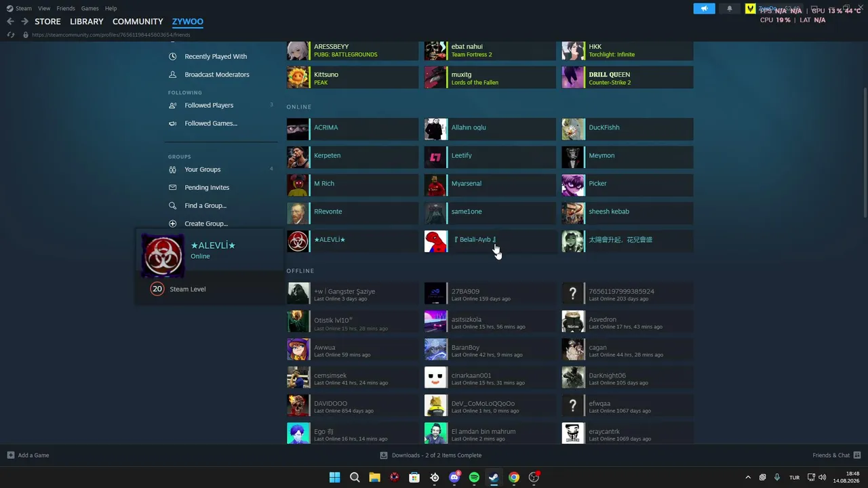
Task: Switch to the STORE tab
Action: tap(49, 22)
